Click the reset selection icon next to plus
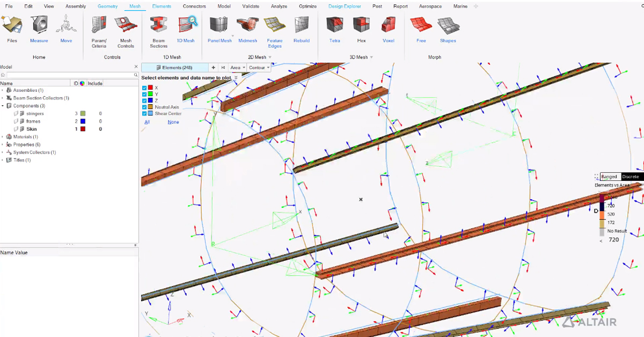Image resolution: width=644 pixels, height=337 pixels. pyautogui.click(x=223, y=68)
